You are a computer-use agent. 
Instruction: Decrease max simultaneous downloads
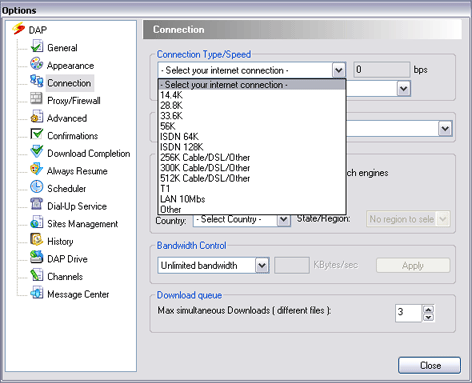(x=428, y=317)
